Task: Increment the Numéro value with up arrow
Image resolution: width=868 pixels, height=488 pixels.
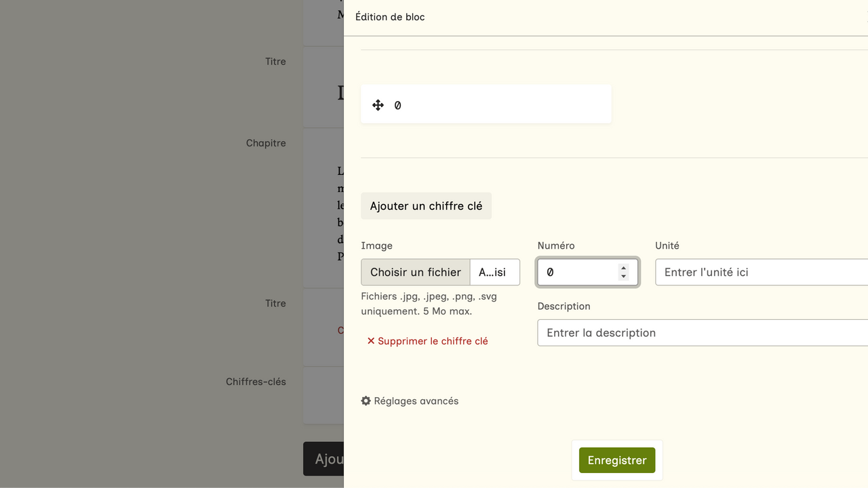Action: (623, 268)
